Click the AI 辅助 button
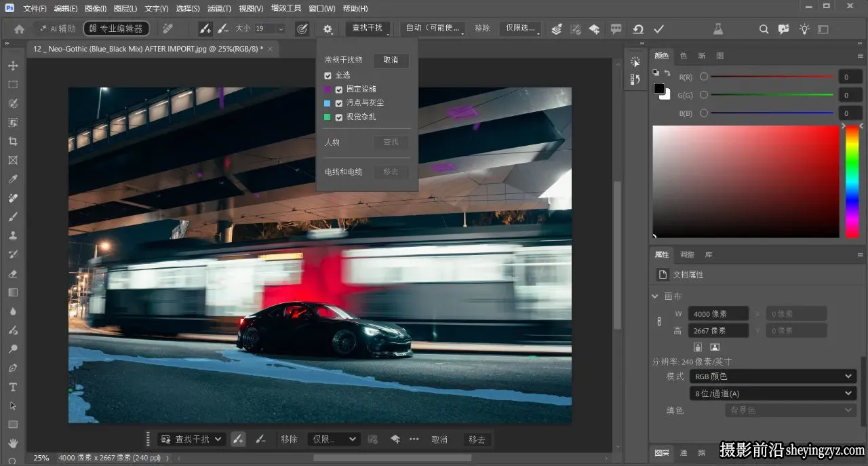 (57, 28)
